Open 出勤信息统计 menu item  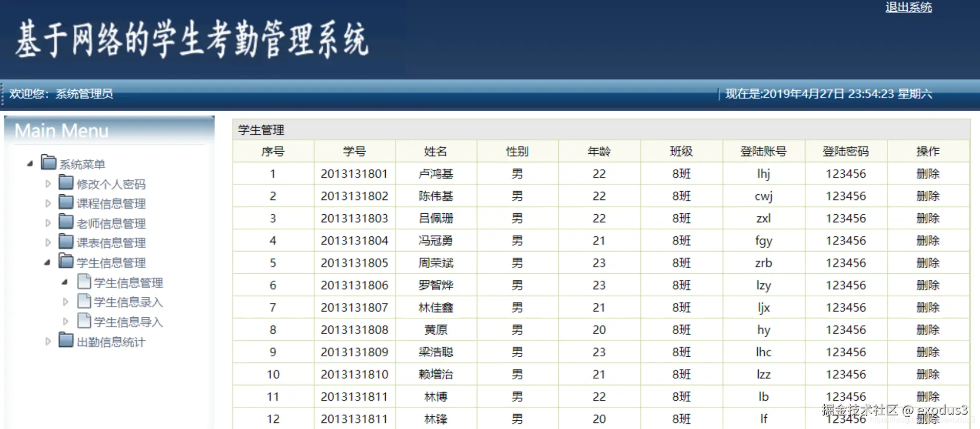(111, 342)
